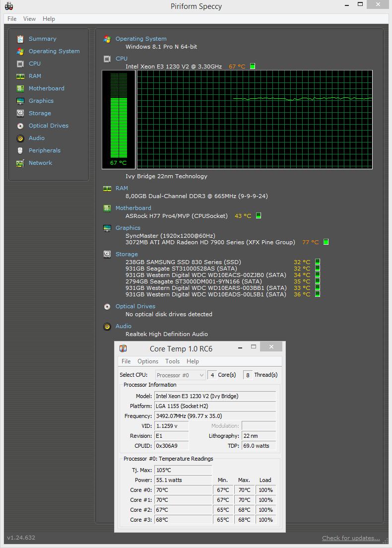Click the green temperature indicator next to CPU 67 °C
392x548 pixels.
pyautogui.click(x=253, y=66)
